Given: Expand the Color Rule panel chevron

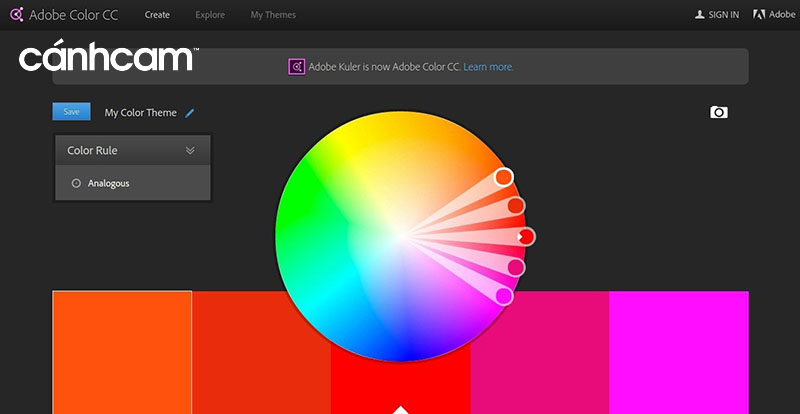Looking at the screenshot, I should tap(190, 151).
